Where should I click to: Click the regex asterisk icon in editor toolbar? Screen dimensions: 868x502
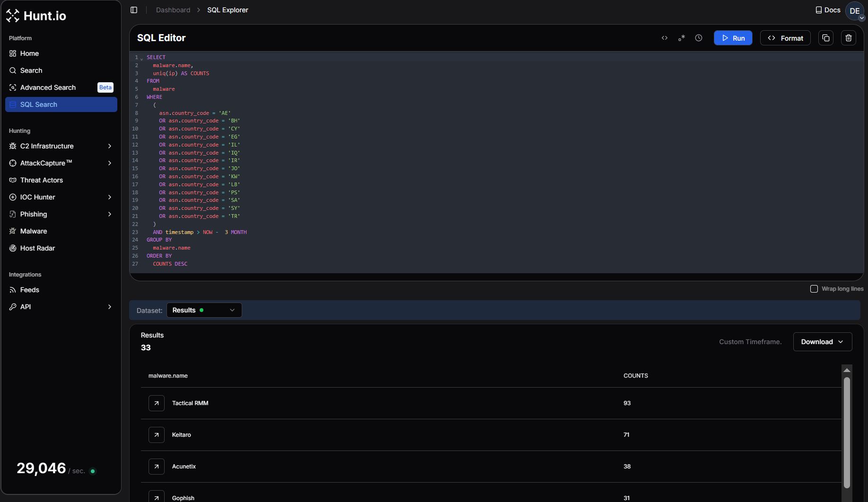click(682, 38)
